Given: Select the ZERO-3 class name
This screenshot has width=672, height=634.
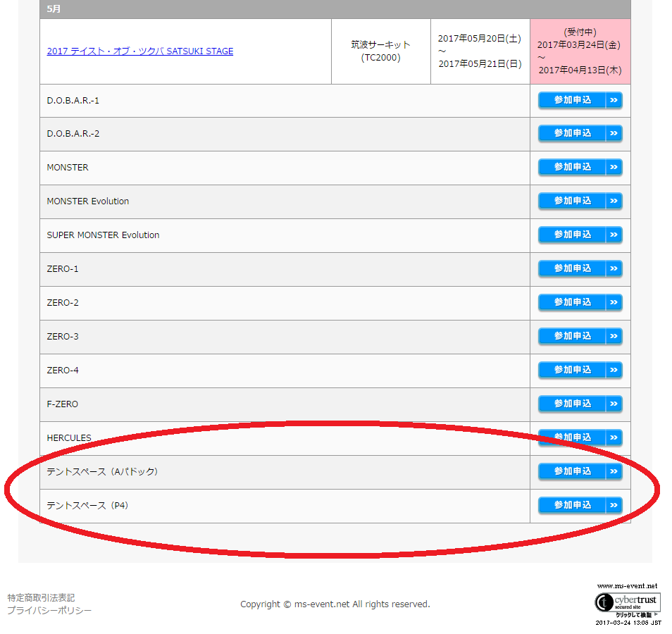Looking at the screenshot, I should [x=63, y=337].
